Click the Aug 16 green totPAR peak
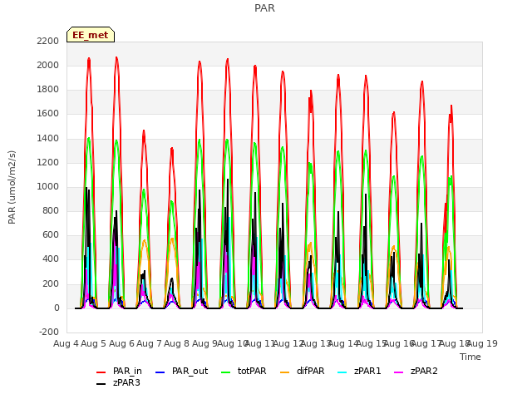 [393, 176]
